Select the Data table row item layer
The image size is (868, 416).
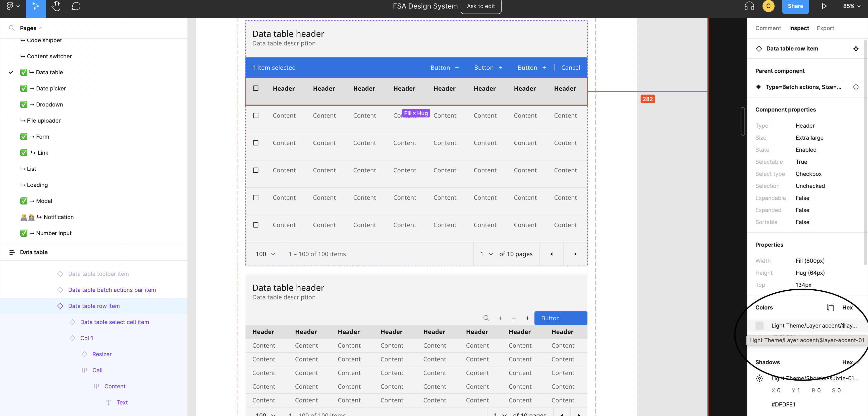[x=94, y=306]
